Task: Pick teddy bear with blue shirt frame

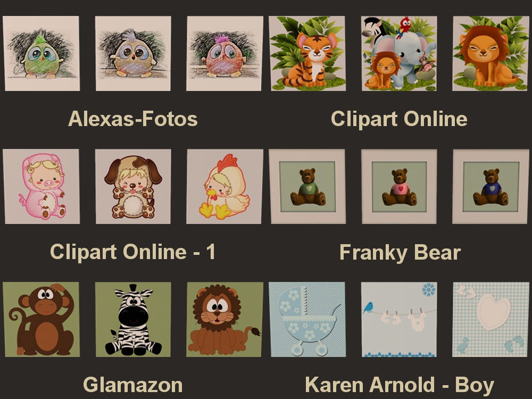Action: pyautogui.click(x=491, y=186)
